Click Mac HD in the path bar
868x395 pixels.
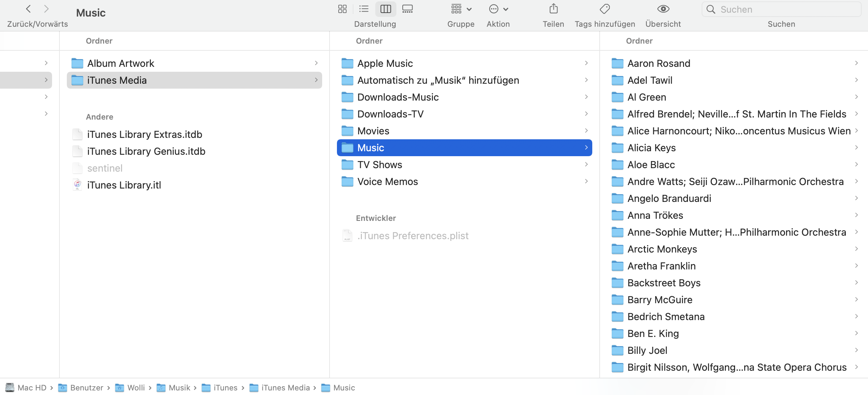click(x=32, y=388)
